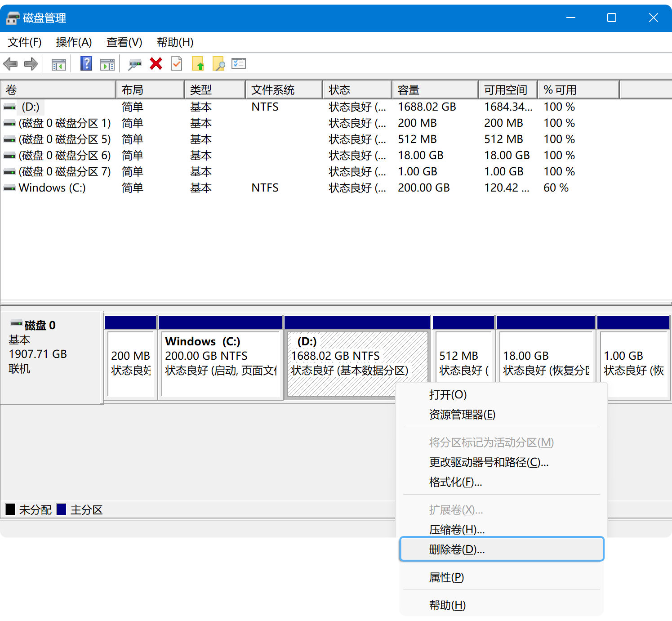
Task: Open the 文件(F) menu
Action: tap(25, 42)
